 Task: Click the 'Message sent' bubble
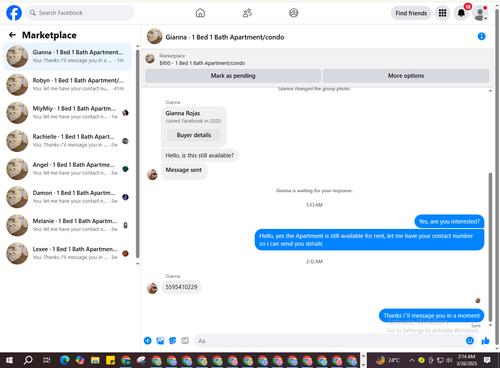point(184,170)
